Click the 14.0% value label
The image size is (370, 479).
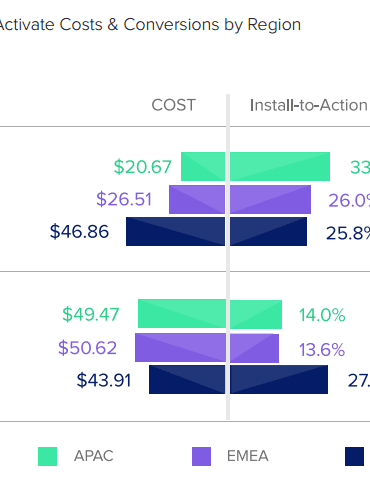322,315
